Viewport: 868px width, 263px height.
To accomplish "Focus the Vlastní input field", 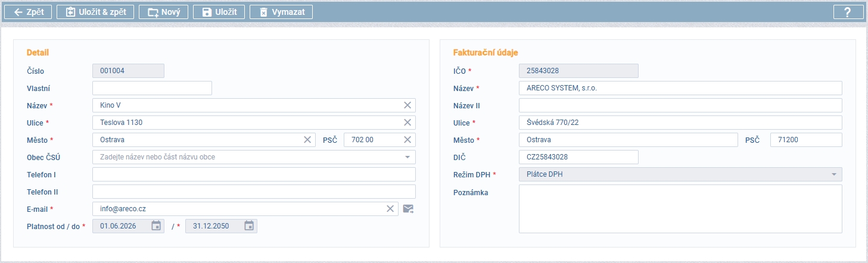I will pyautogui.click(x=153, y=88).
